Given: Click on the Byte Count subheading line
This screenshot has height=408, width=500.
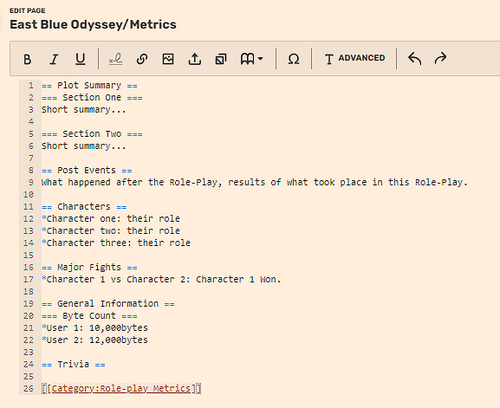Looking at the screenshot, I should 89,316.
